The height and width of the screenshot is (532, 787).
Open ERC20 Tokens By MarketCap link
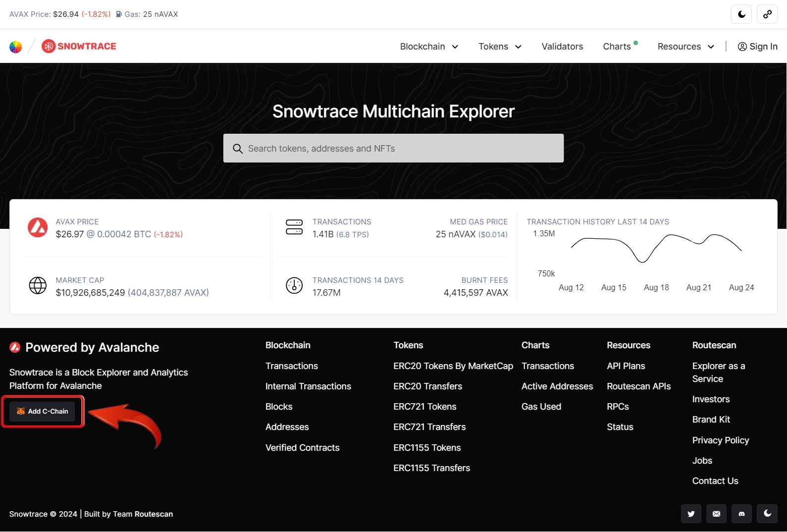(x=453, y=366)
